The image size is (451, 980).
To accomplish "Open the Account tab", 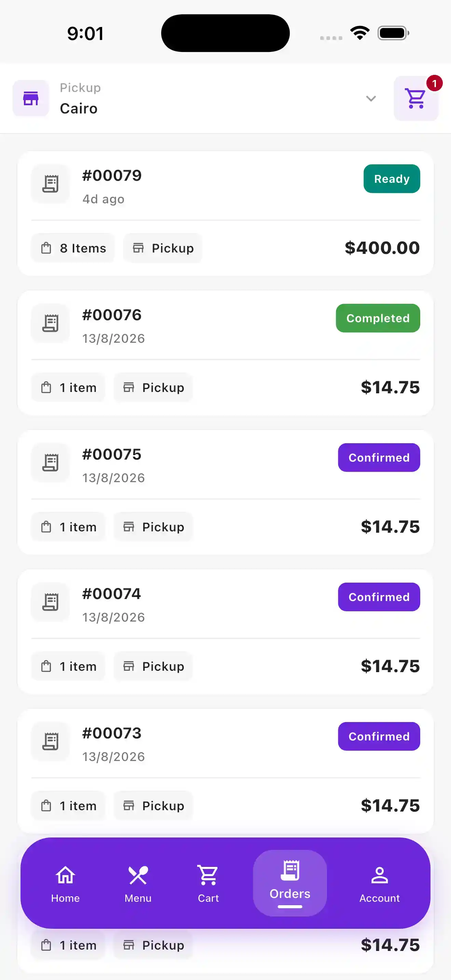I will click(x=380, y=884).
